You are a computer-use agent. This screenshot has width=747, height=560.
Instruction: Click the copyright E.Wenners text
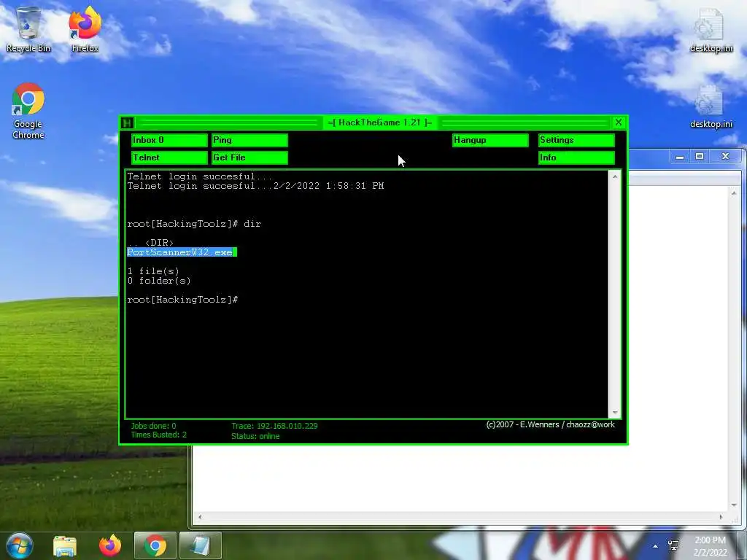point(550,424)
